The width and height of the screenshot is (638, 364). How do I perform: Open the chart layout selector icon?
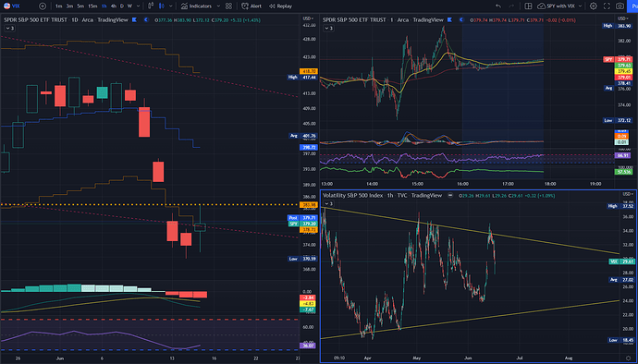[528, 6]
